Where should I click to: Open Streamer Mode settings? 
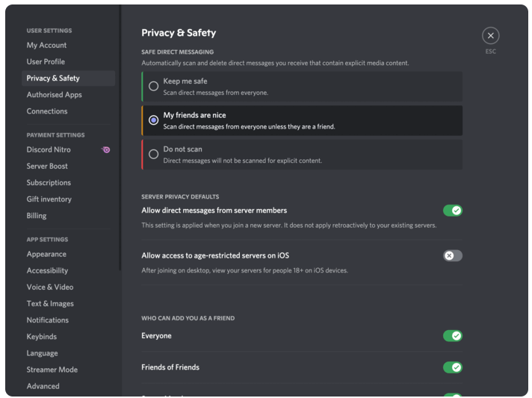tap(52, 370)
